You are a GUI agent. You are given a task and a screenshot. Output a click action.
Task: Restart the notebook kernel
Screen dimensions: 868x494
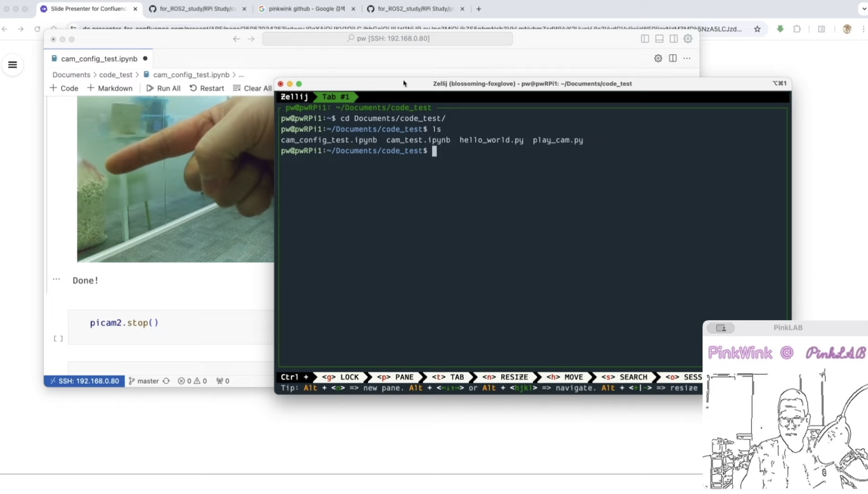(206, 88)
